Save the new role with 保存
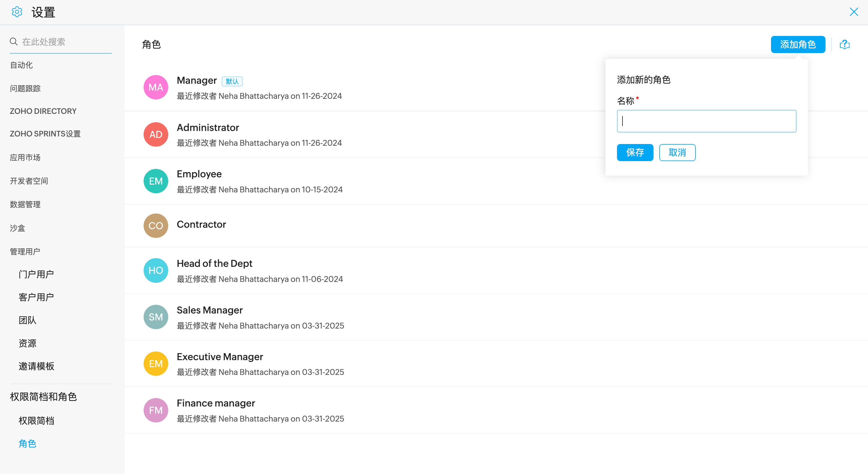Screen dimensions: 868x474 click(635, 152)
